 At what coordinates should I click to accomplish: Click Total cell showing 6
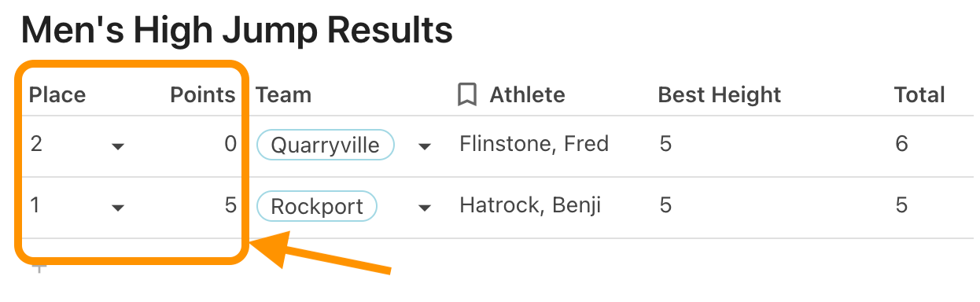901,145
